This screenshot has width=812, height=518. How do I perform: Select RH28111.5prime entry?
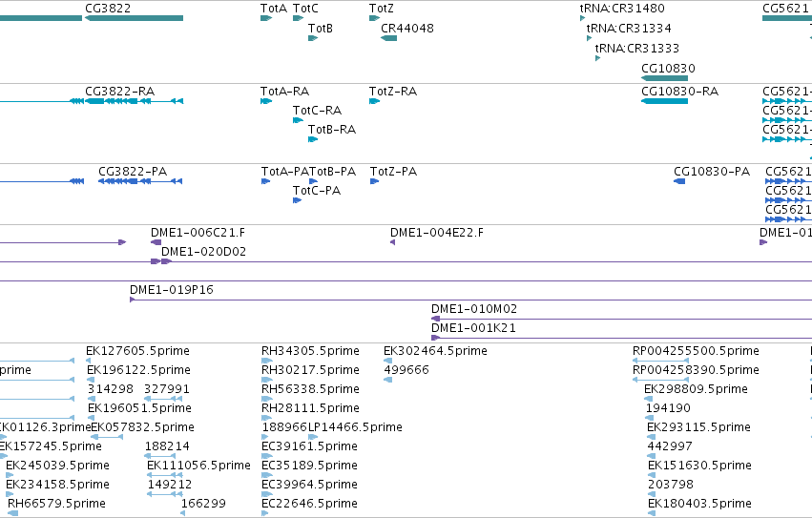267,418
